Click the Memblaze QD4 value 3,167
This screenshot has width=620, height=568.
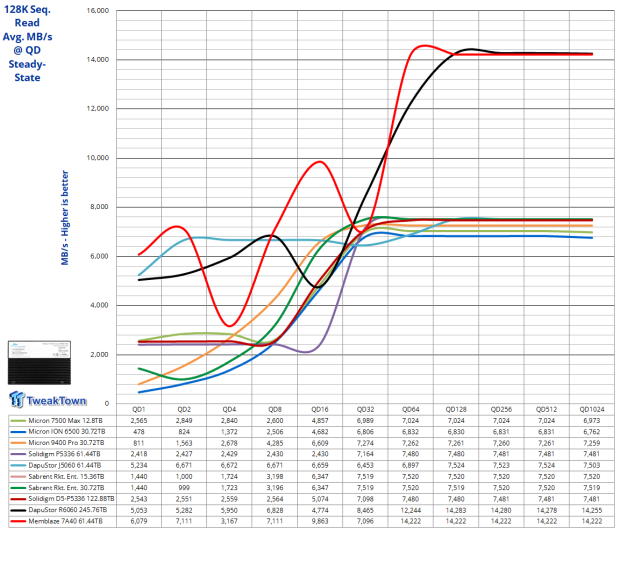coord(229,521)
